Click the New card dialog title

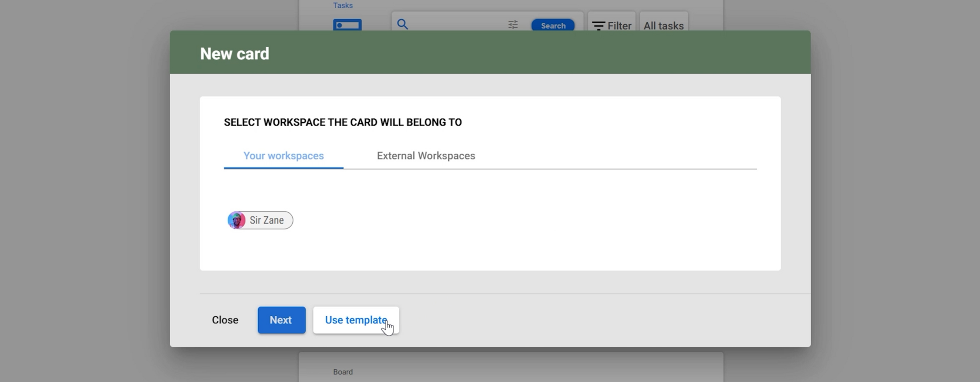coord(235,54)
